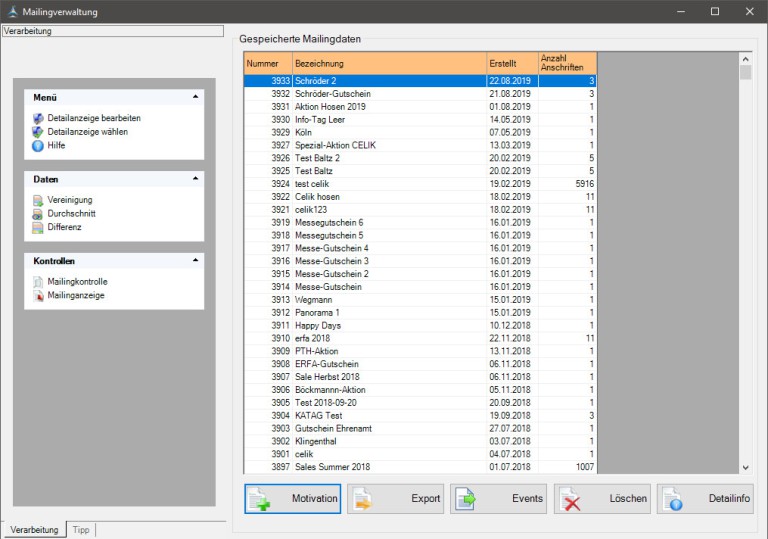Click the scrollbar down arrow in mailing list
The height and width of the screenshot is (539, 768).
pos(745,467)
